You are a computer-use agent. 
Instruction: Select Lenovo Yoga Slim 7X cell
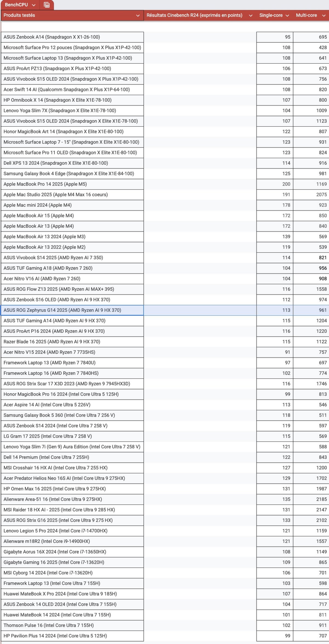pyautogui.click(x=72, y=111)
